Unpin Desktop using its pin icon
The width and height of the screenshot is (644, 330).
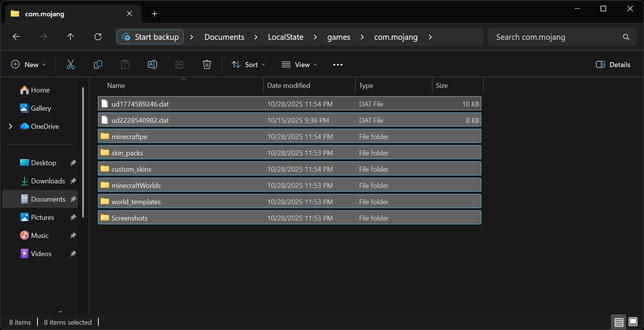[73, 163]
